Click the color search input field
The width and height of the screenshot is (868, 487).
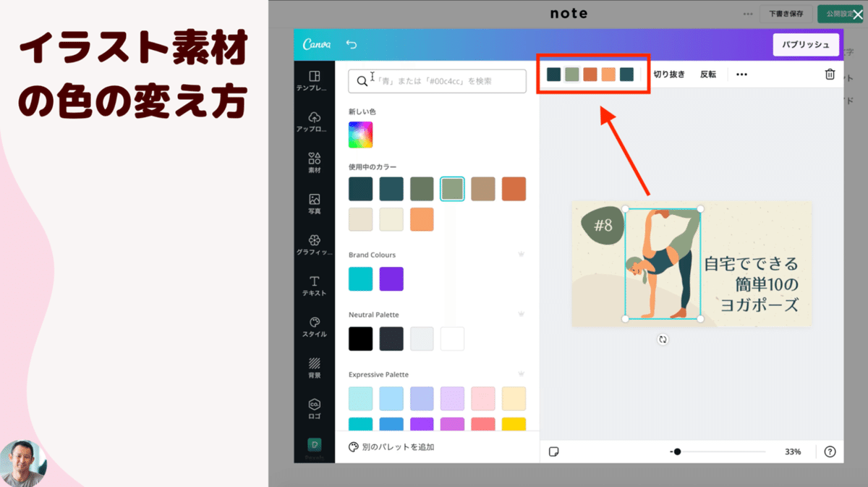pos(437,81)
